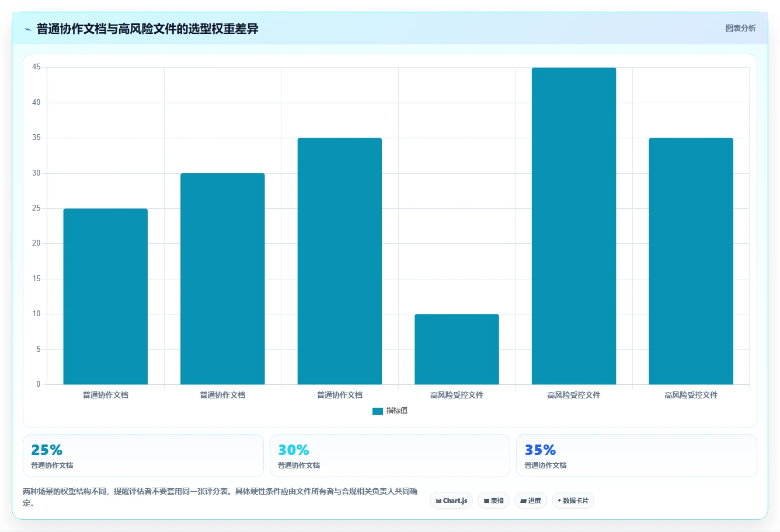
Task: Select the 普通协作文档 bar with value 30
Action: (x=222, y=279)
